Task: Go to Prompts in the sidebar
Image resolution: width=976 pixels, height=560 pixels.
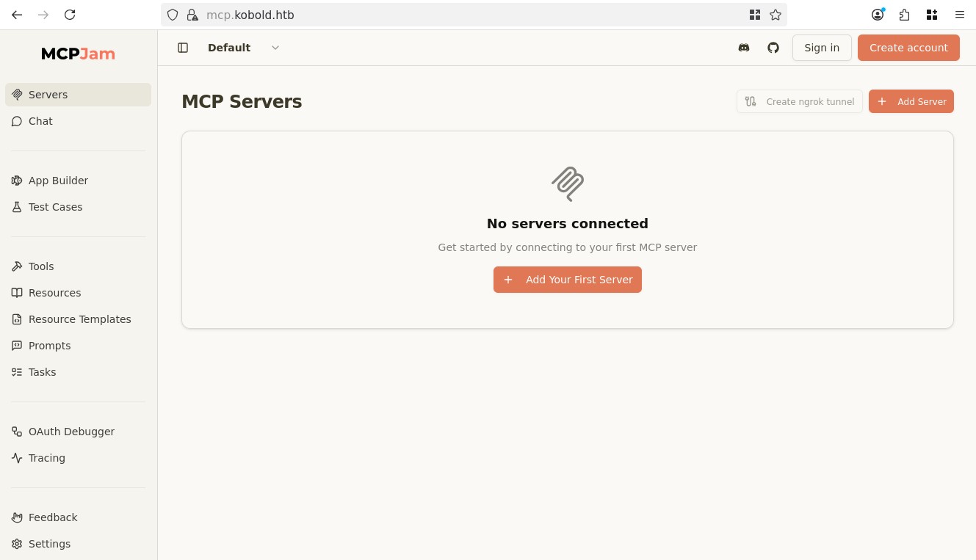Action: click(79, 346)
